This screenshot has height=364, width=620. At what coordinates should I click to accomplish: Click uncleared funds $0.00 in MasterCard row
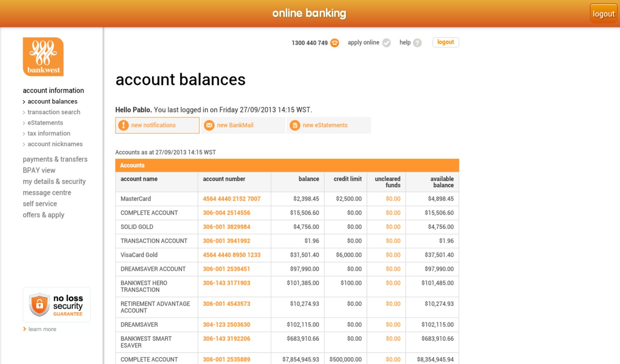pos(393,199)
